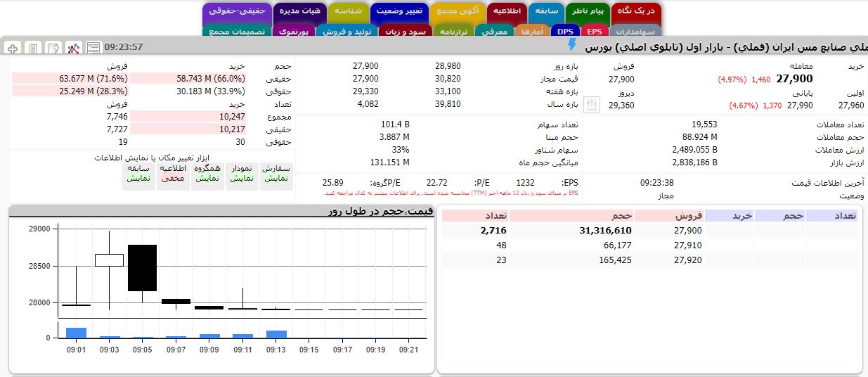Open the پورتفوی tab

[294, 32]
